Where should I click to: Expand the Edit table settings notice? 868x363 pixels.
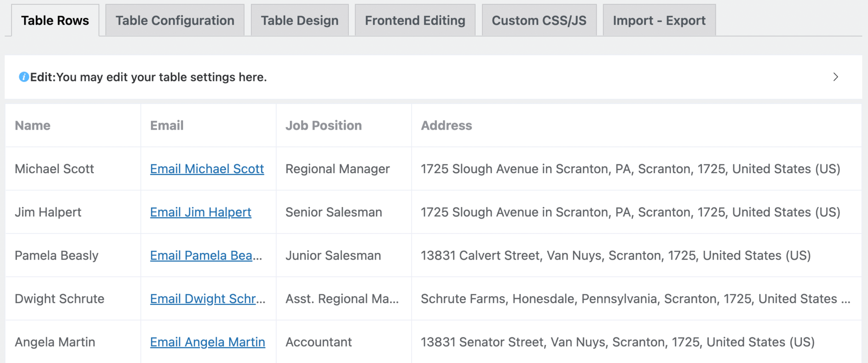[835, 77]
